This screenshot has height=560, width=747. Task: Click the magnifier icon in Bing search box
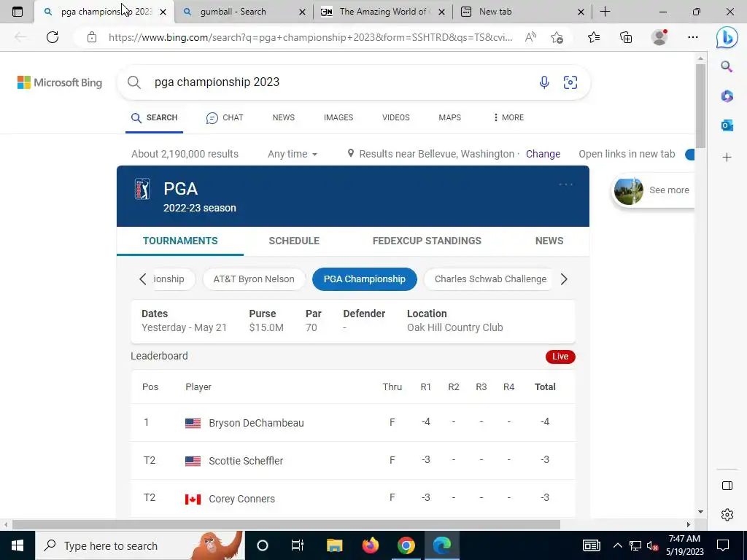pos(134,82)
